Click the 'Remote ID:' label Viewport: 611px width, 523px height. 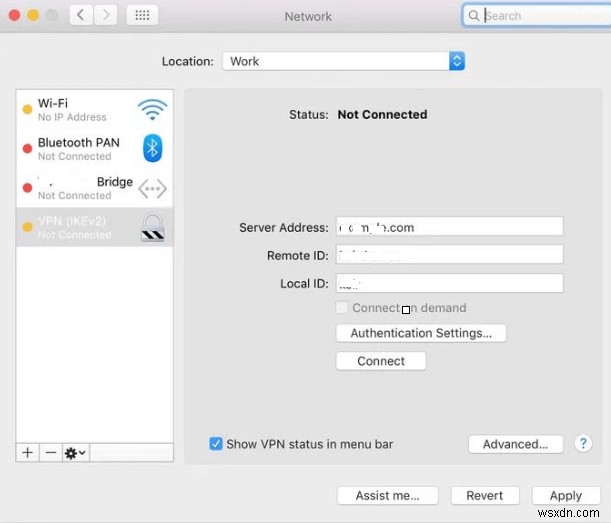298,256
